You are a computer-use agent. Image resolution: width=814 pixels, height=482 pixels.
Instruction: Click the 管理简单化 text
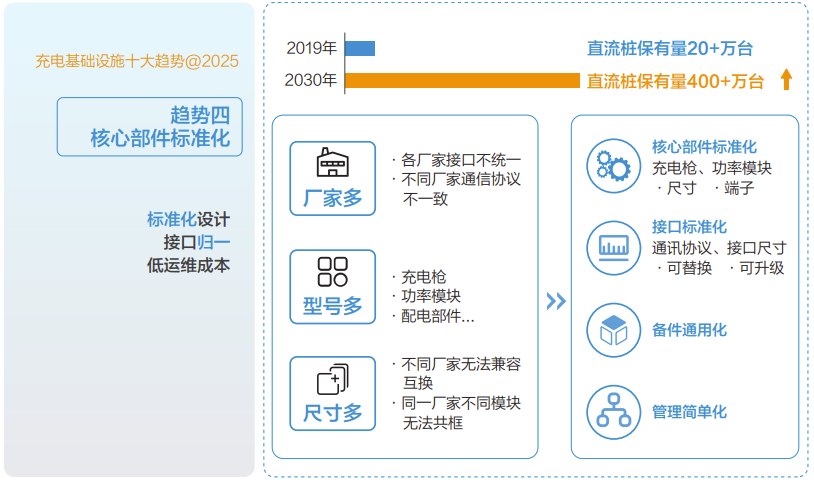(689, 411)
